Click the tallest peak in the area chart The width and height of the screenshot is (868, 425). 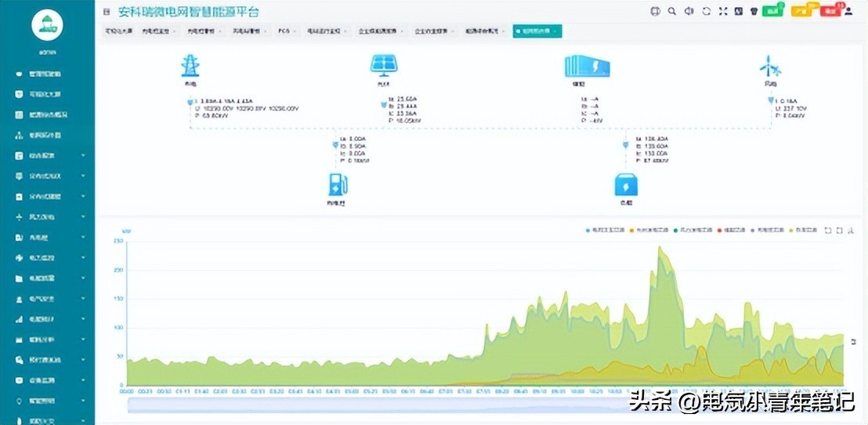[660, 248]
